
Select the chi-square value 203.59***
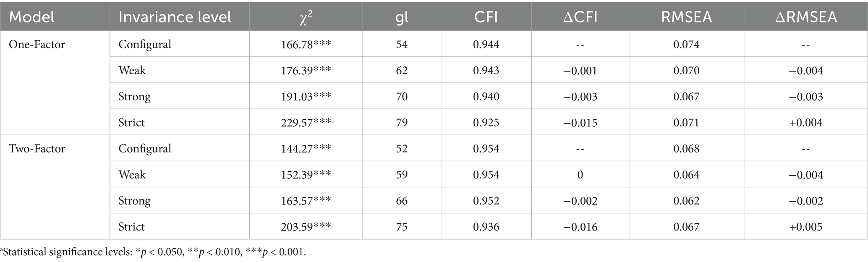pos(306,227)
